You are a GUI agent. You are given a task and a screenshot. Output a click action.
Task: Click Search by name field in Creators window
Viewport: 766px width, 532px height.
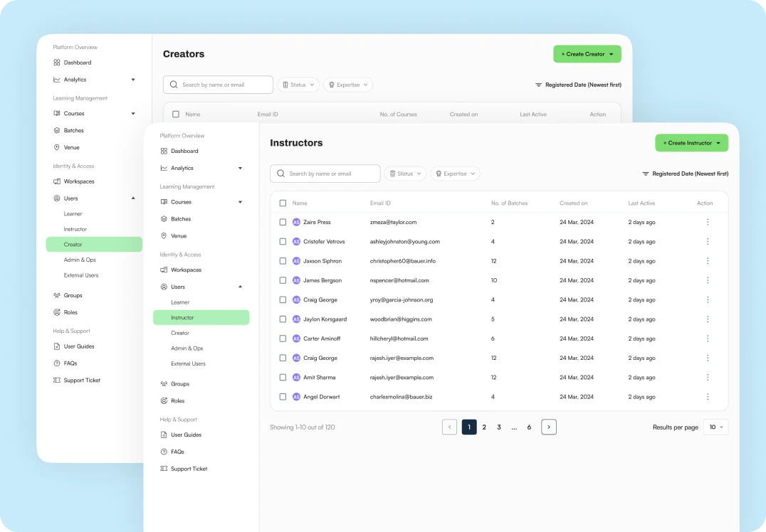coord(218,85)
